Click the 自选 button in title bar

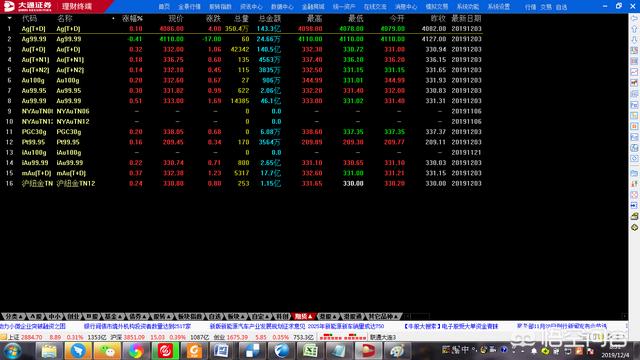tap(562, 7)
